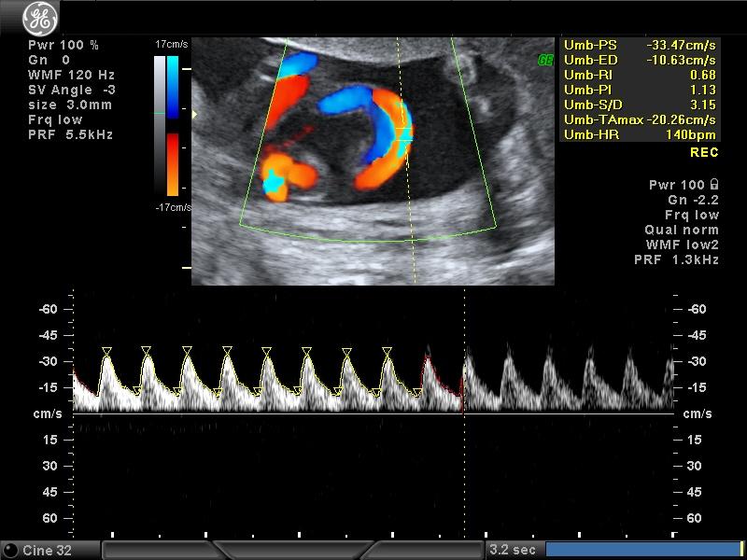Click the lock icon beside Pwr 100
747x560 pixels.
click(713, 184)
